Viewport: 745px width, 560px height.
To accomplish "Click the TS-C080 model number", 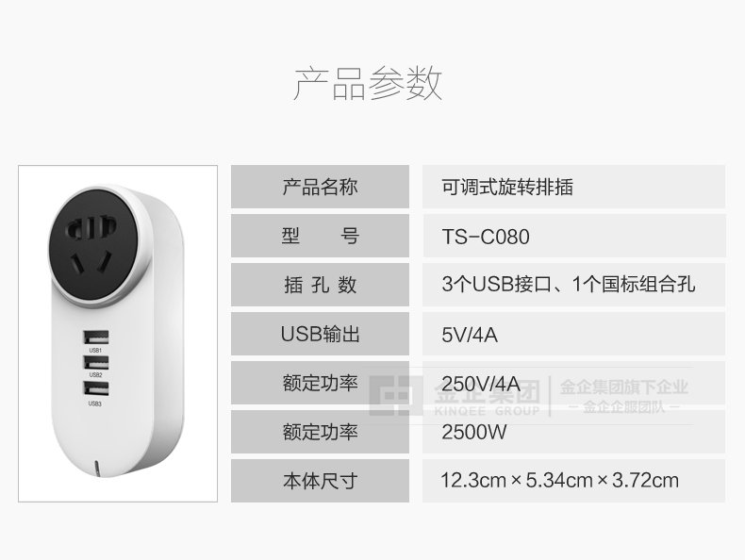I will coord(486,237).
